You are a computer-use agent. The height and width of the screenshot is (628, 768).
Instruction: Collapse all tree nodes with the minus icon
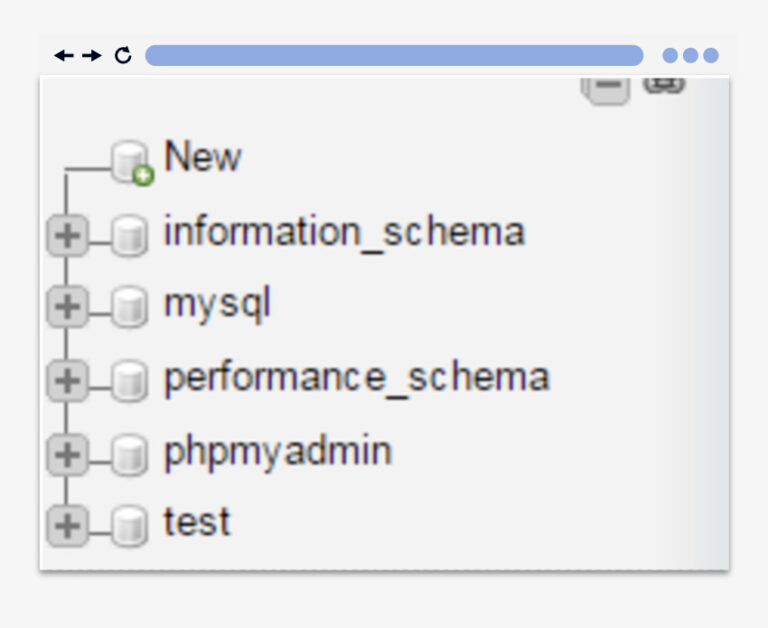(606, 86)
